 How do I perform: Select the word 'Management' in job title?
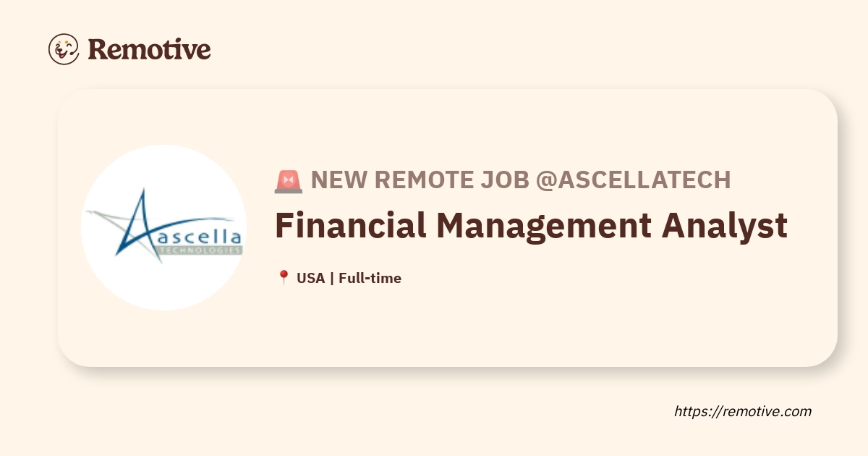543,226
